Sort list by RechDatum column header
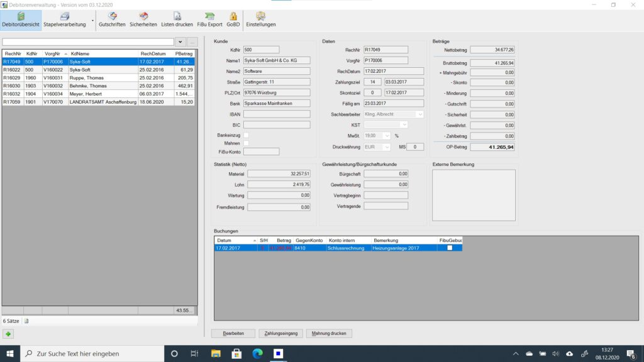Screen dimensions: 644x362 pyautogui.click(x=153, y=54)
